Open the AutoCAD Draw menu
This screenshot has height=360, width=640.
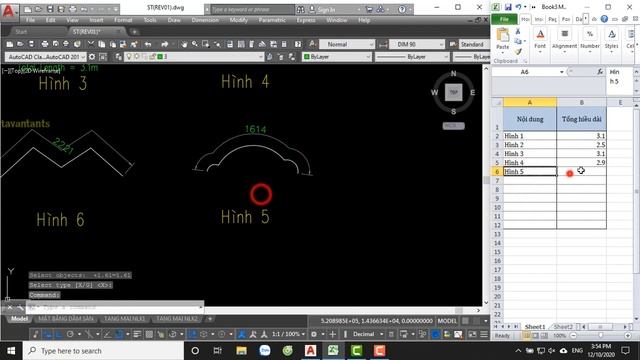(174, 20)
